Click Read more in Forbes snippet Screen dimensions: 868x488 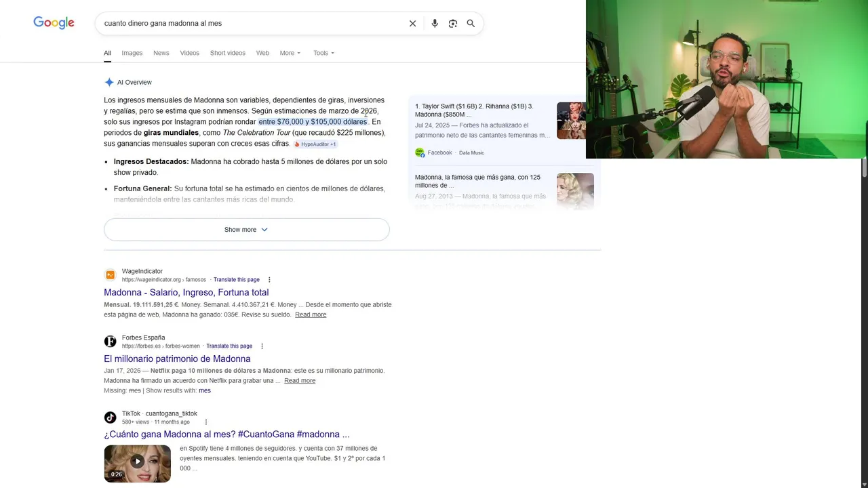[x=300, y=381]
